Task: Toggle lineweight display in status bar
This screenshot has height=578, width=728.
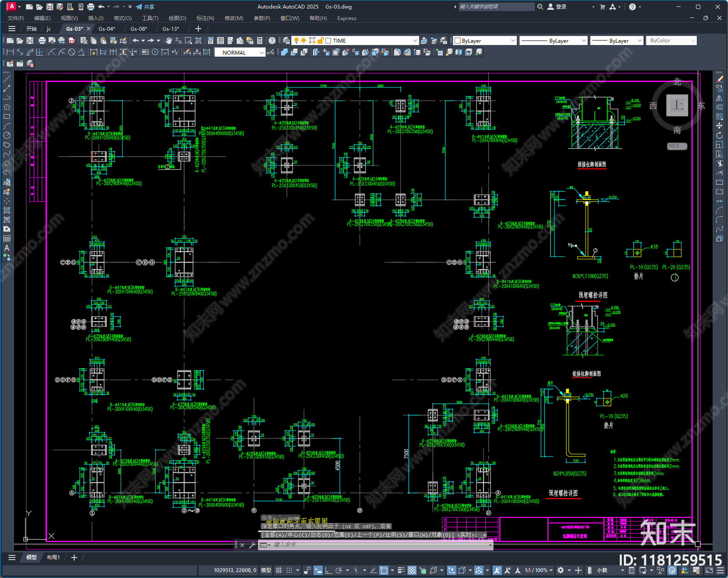Action: pyautogui.click(x=401, y=570)
